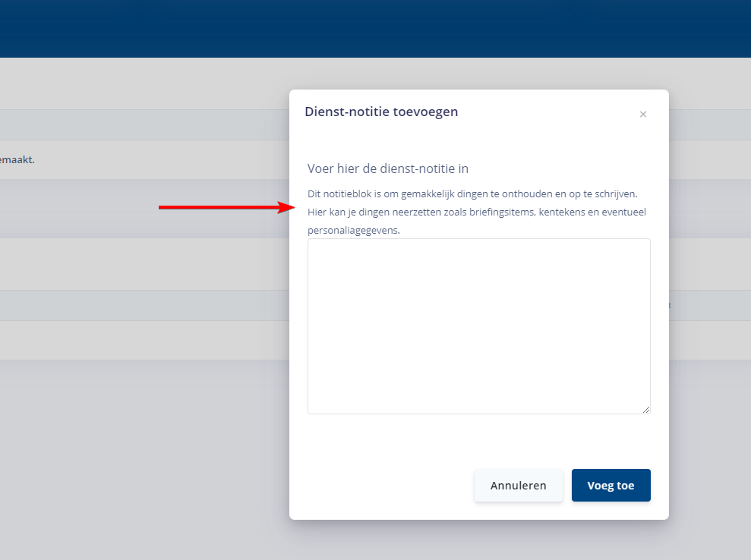Screen dimensions: 751x560
Task: Focus the dienst-notitie text area
Action: point(478,326)
